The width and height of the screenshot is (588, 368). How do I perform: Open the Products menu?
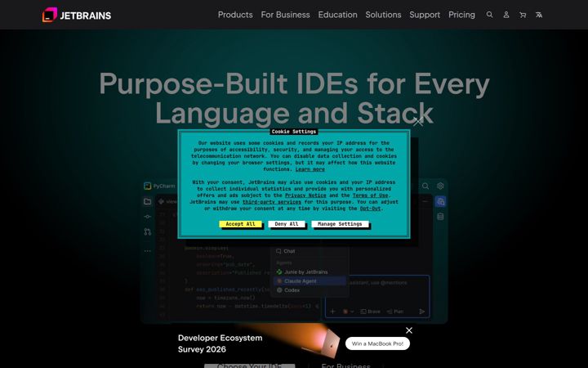pos(235,15)
